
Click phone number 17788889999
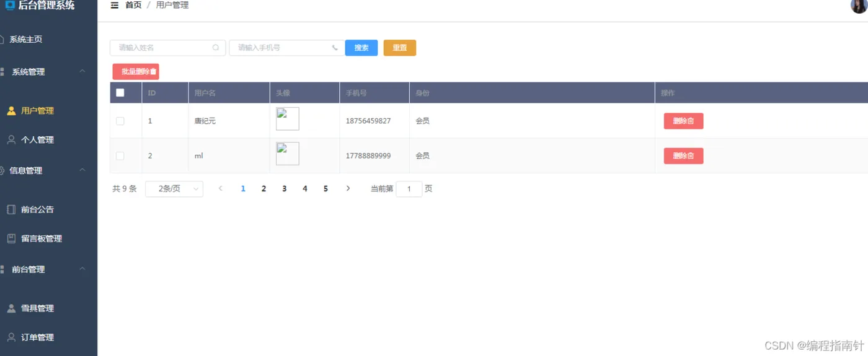(368, 156)
